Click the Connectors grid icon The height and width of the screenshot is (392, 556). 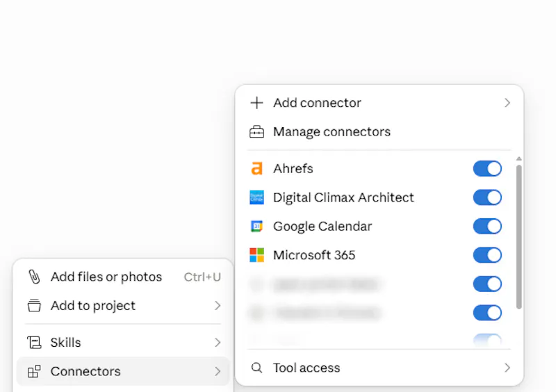point(34,371)
